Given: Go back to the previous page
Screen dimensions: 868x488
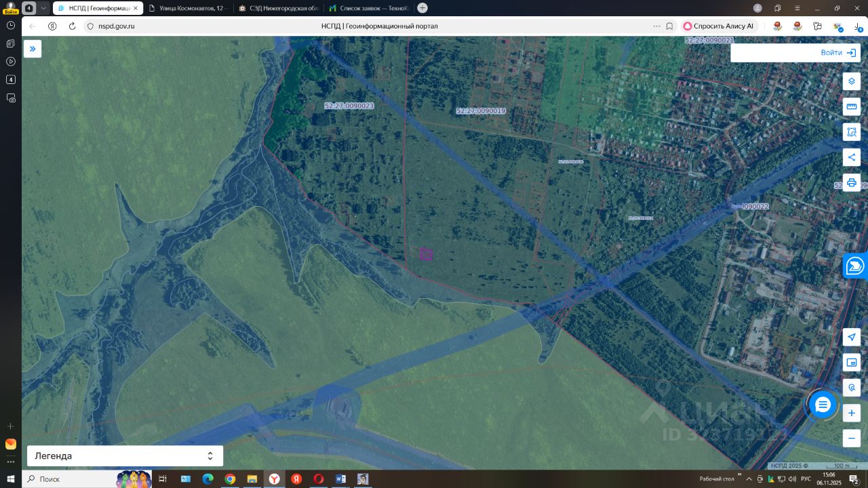Looking at the screenshot, I should pyautogui.click(x=33, y=26).
